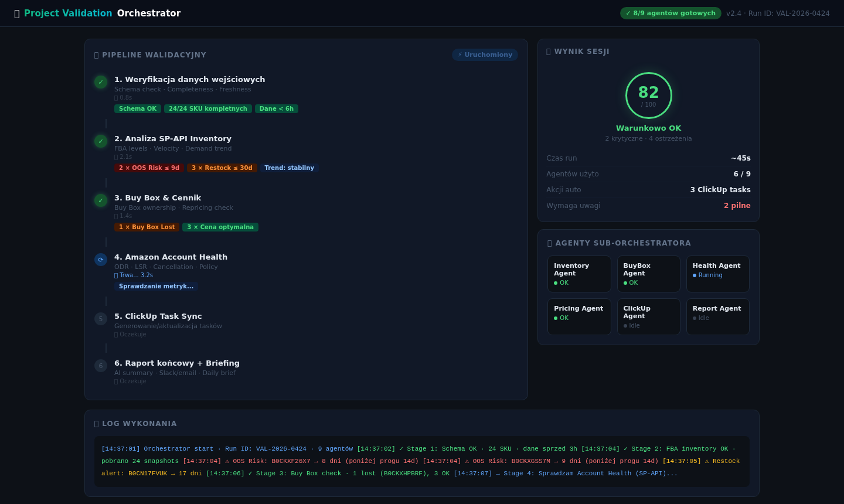Click the Agentów użyto value 6 / 9
This screenshot has width=844, height=504.
pyautogui.click(x=742, y=174)
